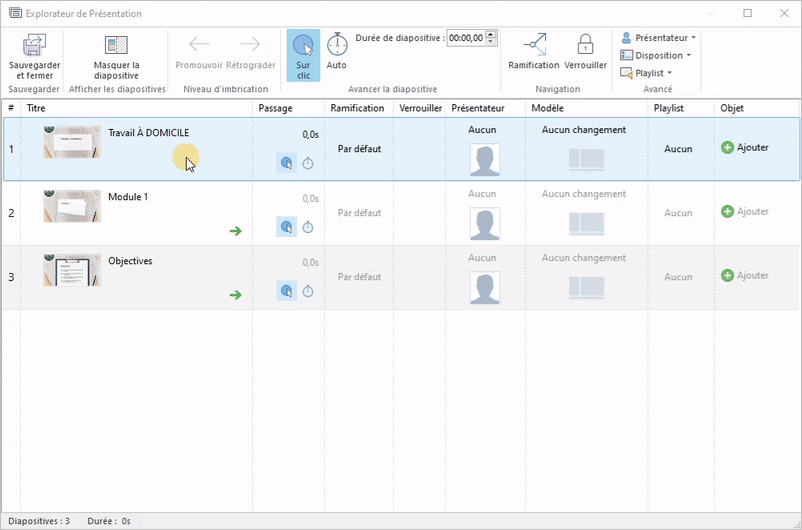Increase slide duration with up stepper arrow
This screenshot has width=802, height=530.
click(x=492, y=34)
